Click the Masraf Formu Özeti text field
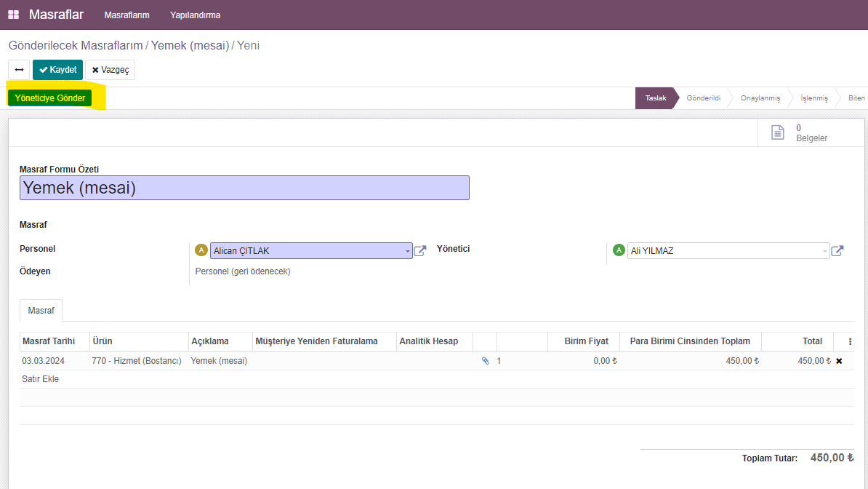Screen dimensions: 868x489 click(x=244, y=188)
